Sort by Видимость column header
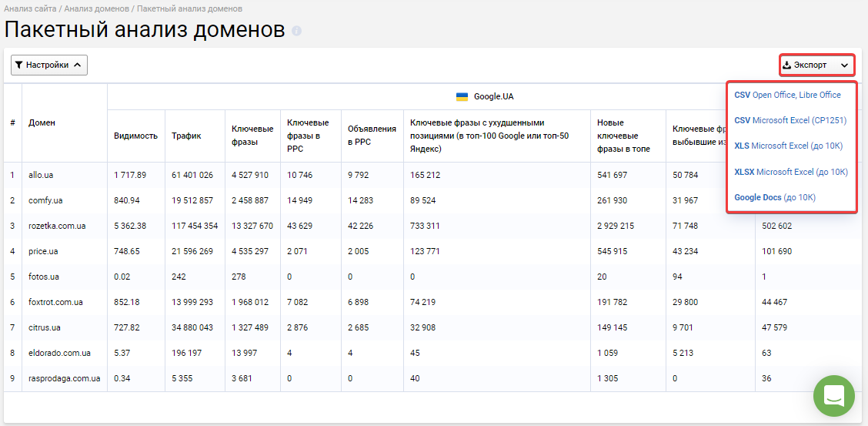The image size is (868, 426). [x=135, y=136]
